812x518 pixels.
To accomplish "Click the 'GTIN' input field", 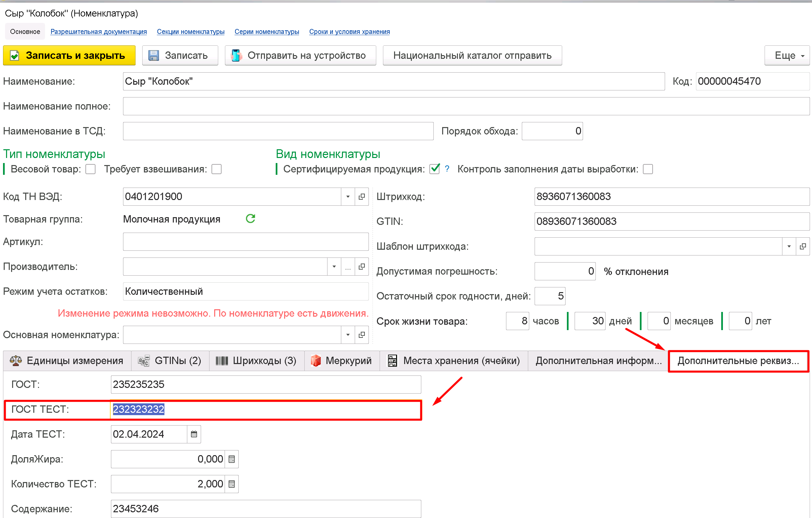I will 672,222.
